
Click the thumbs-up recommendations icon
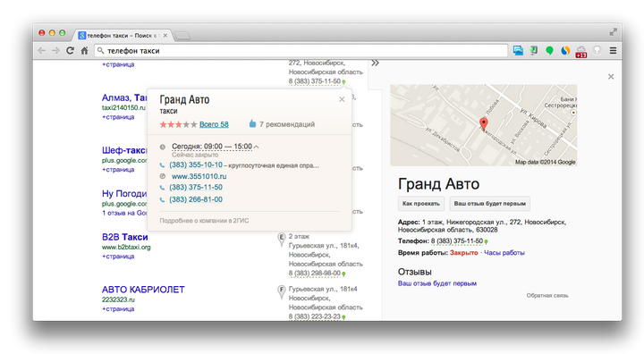pyautogui.click(x=252, y=123)
